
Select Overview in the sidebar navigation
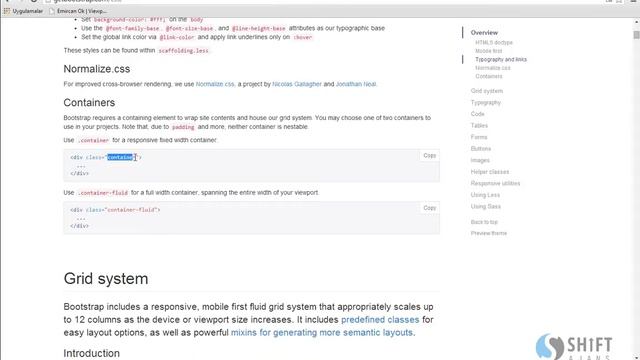point(484,33)
